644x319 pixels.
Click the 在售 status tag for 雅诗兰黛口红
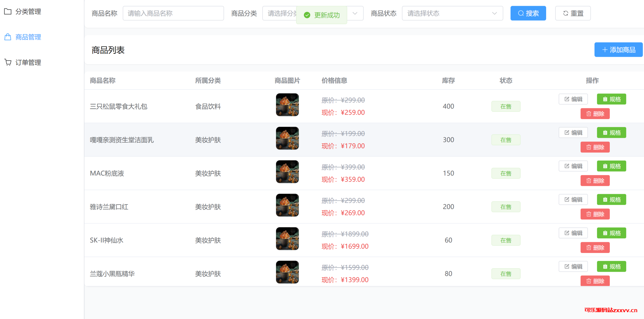point(506,207)
